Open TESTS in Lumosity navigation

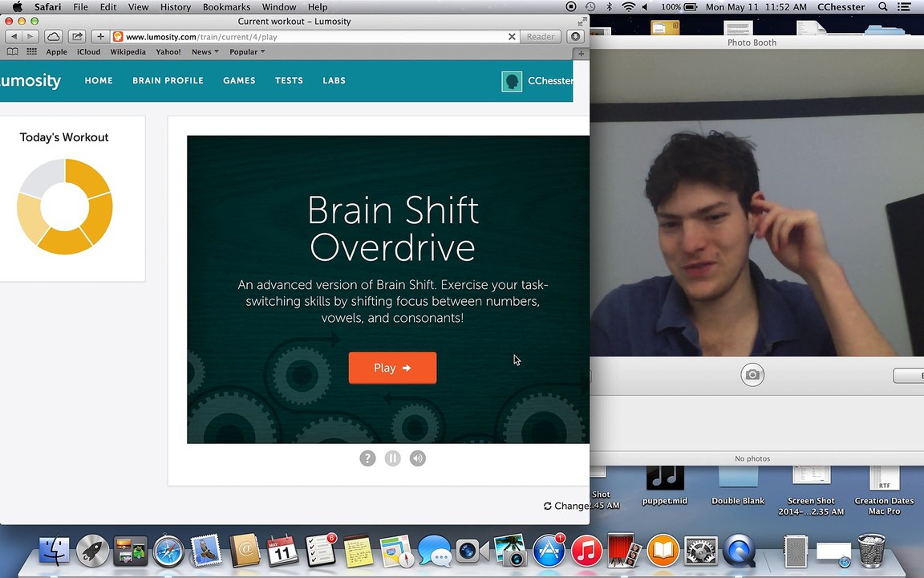pyautogui.click(x=289, y=80)
